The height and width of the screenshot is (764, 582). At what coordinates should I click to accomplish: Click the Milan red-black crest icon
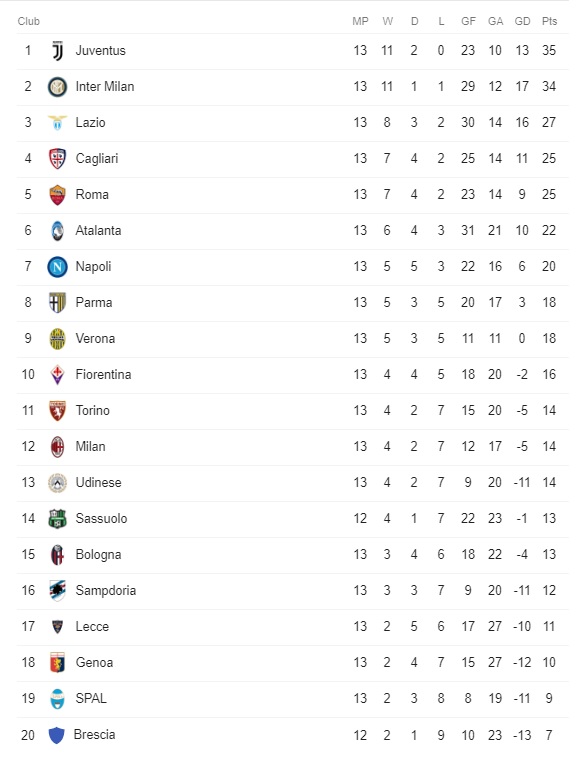click(x=58, y=447)
